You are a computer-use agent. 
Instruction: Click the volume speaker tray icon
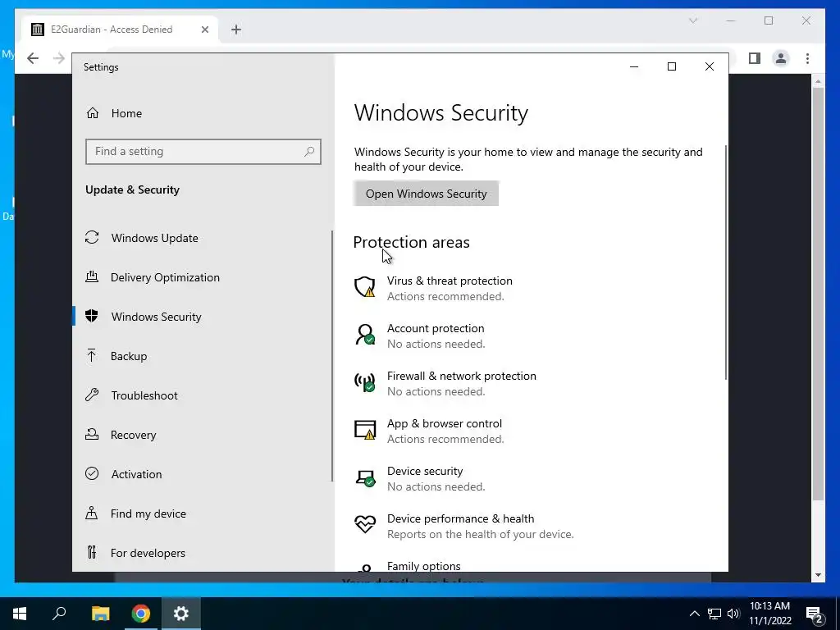(x=734, y=614)
